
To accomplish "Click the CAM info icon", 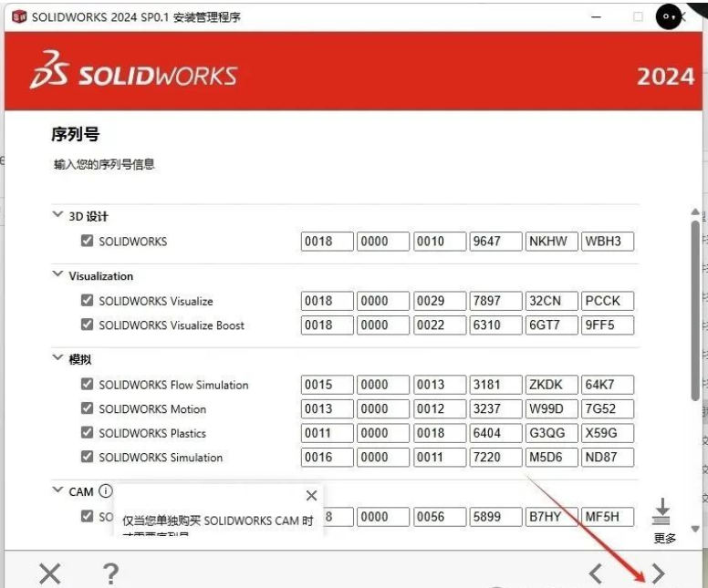I will [x=105, y=491].
